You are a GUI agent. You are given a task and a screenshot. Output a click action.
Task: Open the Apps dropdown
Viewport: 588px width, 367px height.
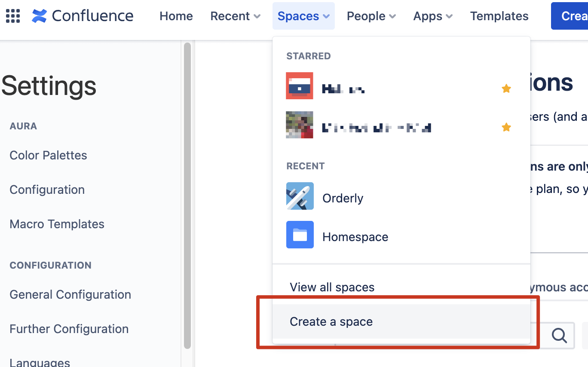click(x=432, y=16)
